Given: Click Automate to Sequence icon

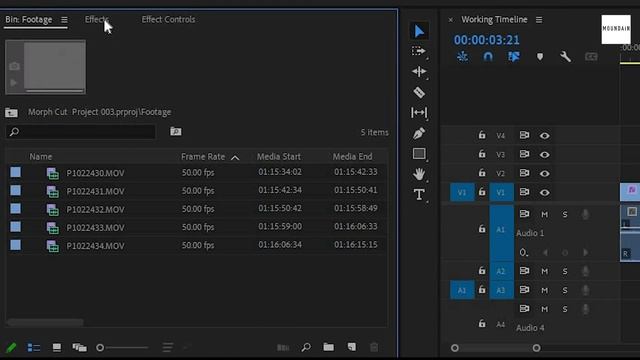Looking at the screenshot, I should pos(283,348).
